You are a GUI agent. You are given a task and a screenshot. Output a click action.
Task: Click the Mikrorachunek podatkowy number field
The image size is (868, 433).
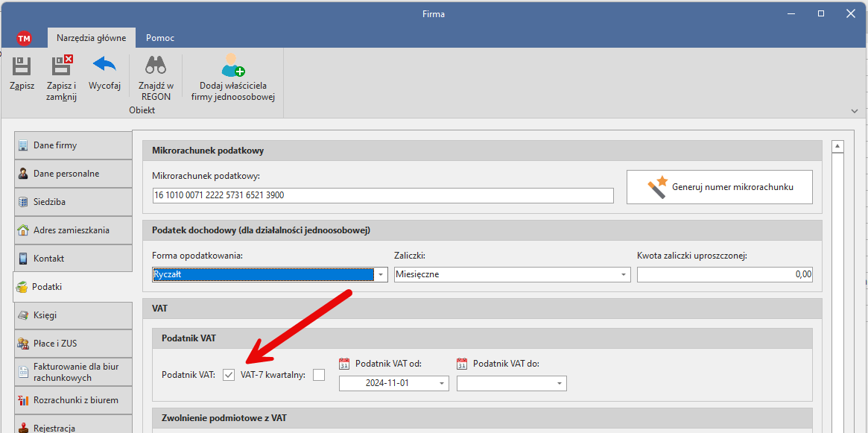(382, 195)
